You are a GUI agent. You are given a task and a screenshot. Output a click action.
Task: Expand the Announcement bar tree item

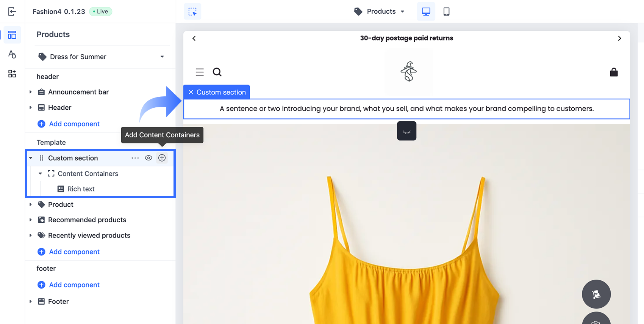tap(31, 92)
